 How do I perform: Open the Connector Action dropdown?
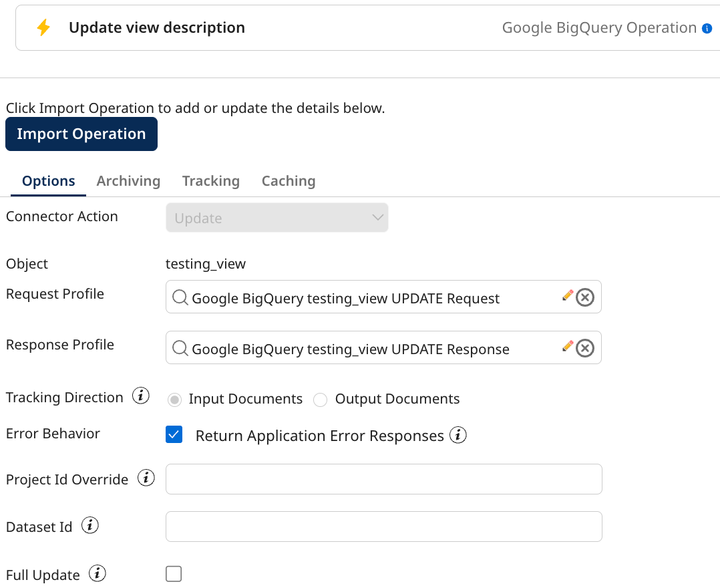click(x=277, y=217)
